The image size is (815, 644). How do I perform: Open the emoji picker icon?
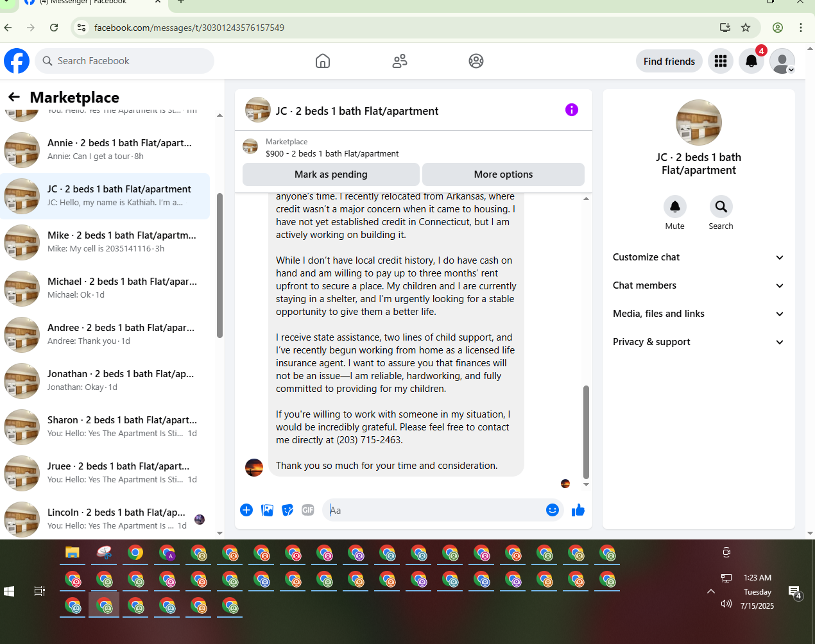(553, 510)
